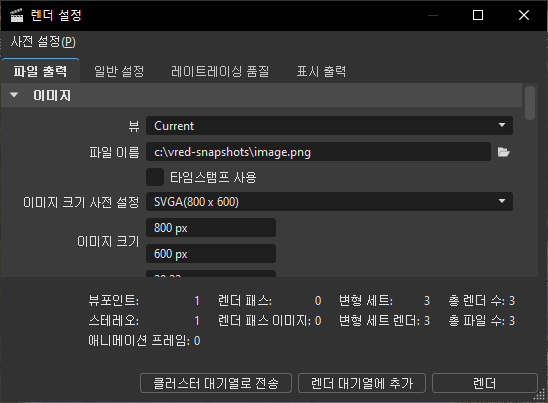Click the vertical scrollbar thumb
The image size is (548, 403).
pyautogui.click(x=530, y=103)
